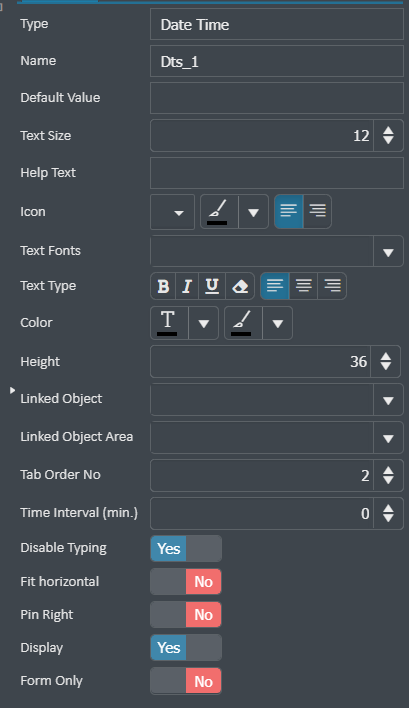
Task: Open the Linked Object dropdown
Action: (x=388, y=400)
